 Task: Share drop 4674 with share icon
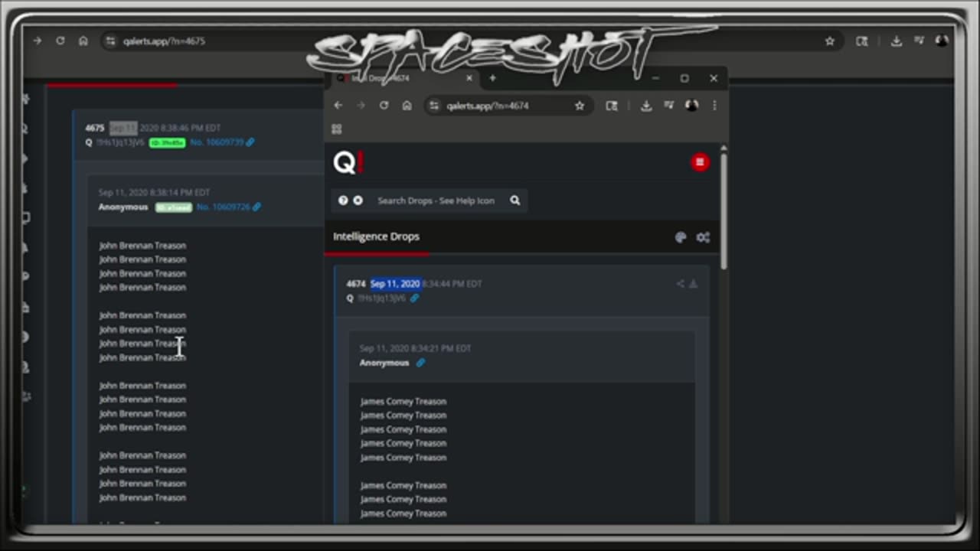[x=680, y=284]
